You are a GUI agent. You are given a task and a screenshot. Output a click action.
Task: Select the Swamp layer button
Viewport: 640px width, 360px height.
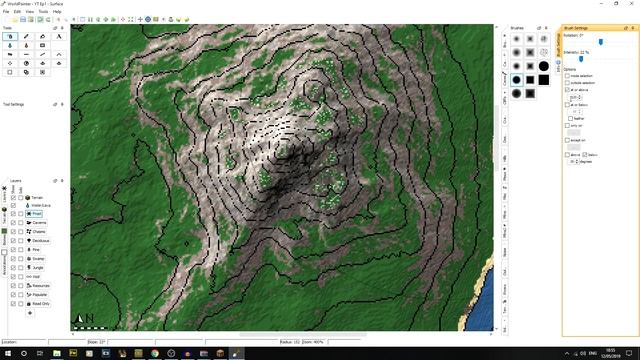(x=36, y=259)
